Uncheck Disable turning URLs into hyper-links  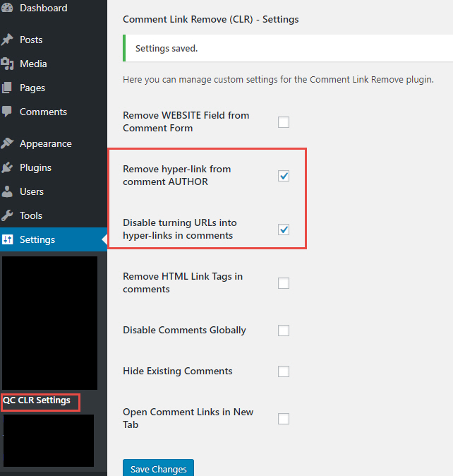tap(284, 230)
